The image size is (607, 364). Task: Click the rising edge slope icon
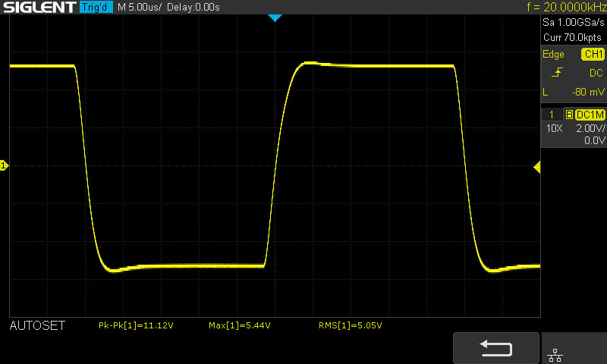point(557,72)
